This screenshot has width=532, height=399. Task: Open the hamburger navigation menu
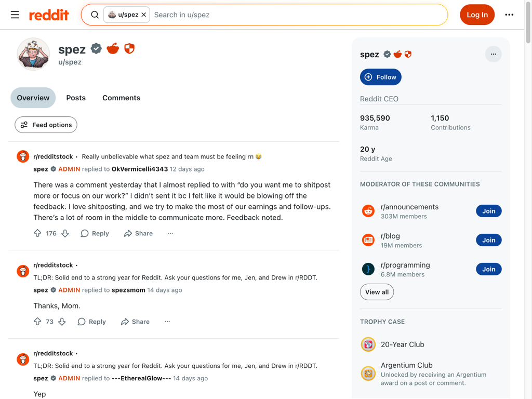[x=15, y=15]
